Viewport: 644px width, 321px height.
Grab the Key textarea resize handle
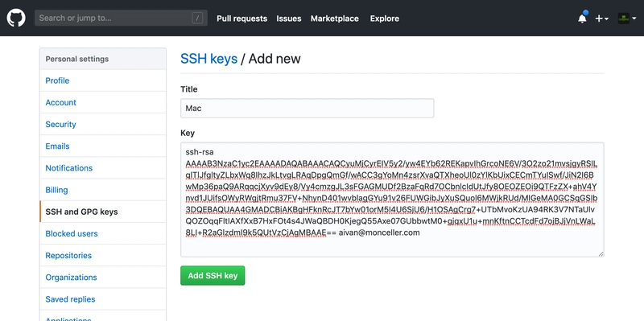[601, 254]
